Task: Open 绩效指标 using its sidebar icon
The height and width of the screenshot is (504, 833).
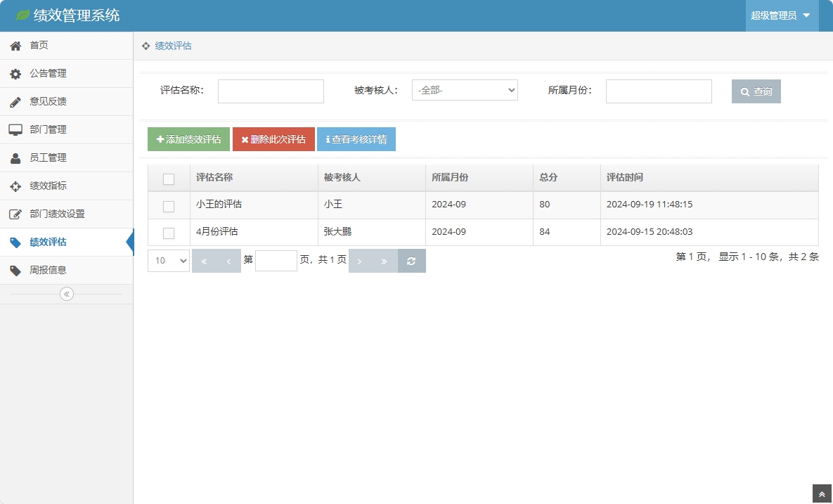Action: [14, 186]
